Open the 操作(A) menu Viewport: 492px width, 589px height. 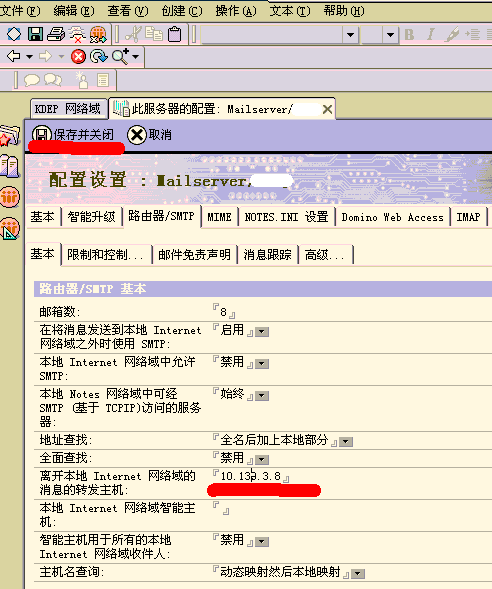236,11
